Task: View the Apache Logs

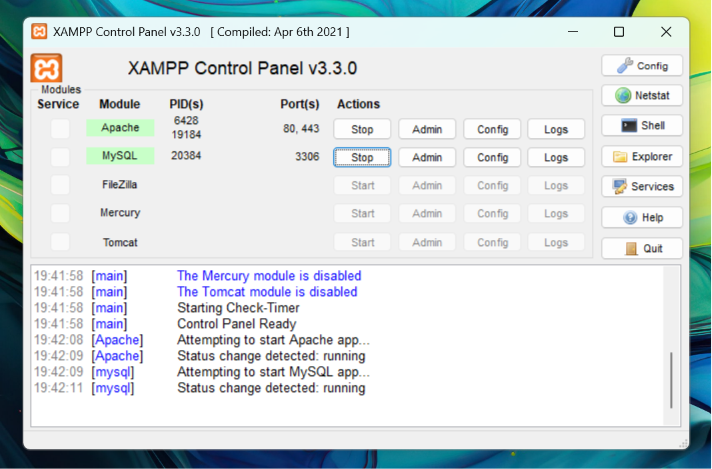Action: tap(556, 129)
